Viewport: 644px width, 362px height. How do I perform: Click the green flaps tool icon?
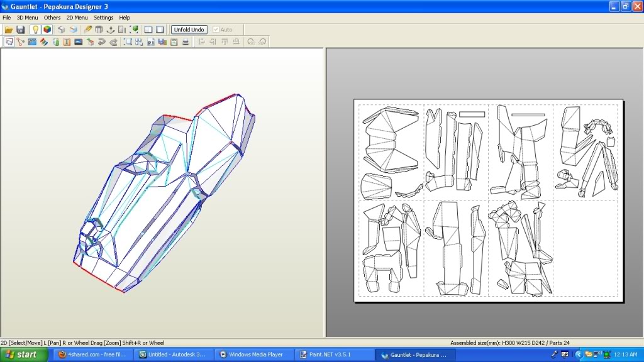[55, 42]
